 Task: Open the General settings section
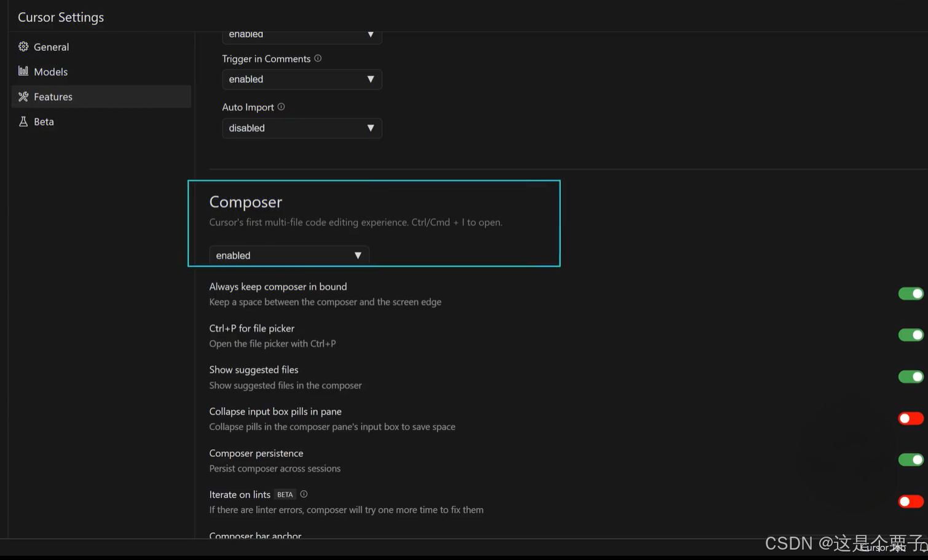[x=101, y=47]
